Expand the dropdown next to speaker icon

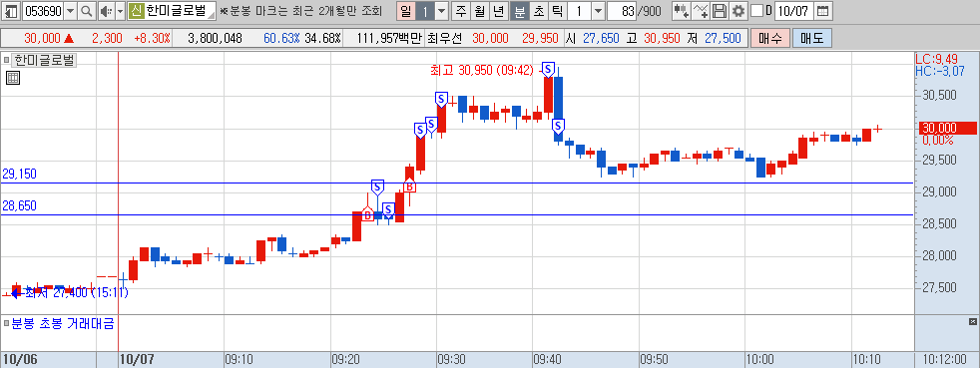pos(120,11)
